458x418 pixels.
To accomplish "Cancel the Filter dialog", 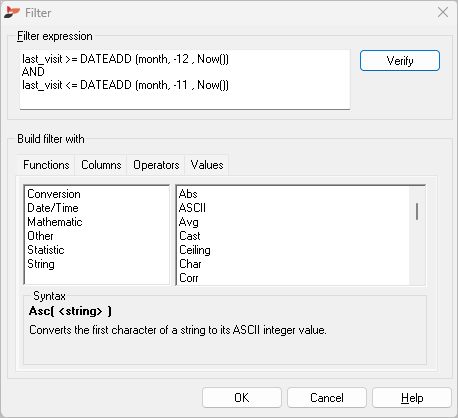I will click(x=327, y=398).
